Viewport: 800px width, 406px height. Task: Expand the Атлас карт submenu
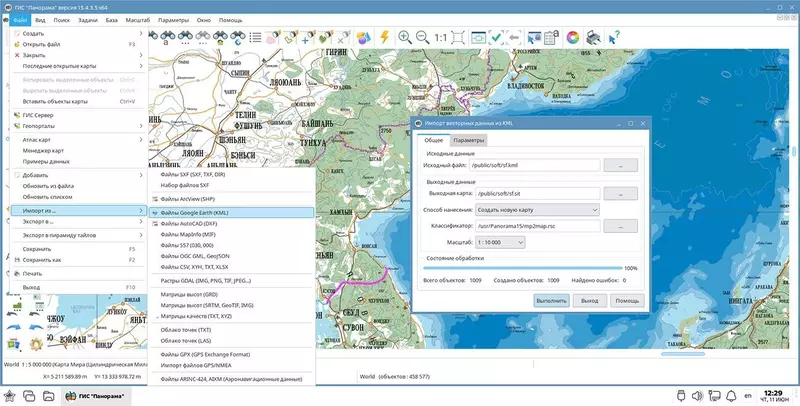coord(79,140)
